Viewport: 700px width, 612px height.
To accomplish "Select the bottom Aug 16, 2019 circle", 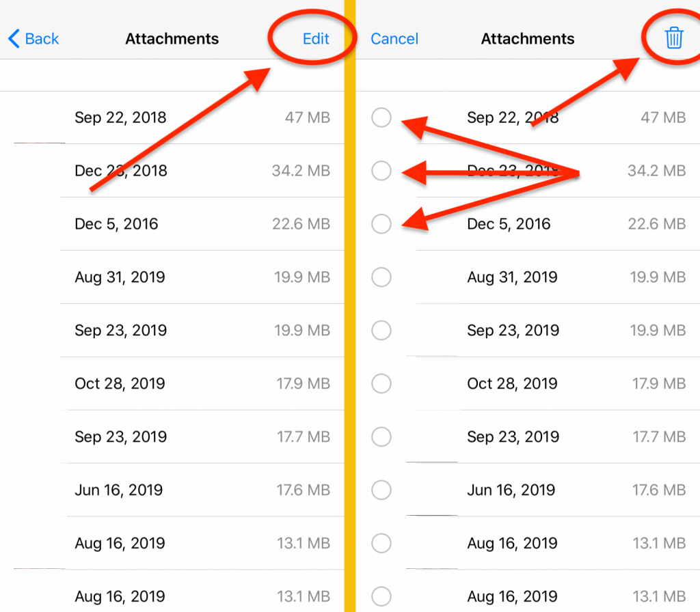I will (381, 596).
